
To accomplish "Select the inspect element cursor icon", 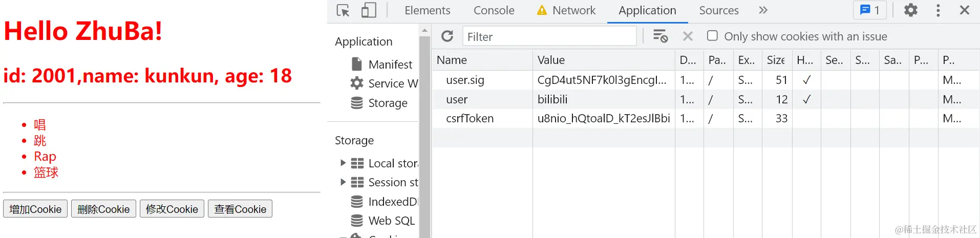I will (x=343, y=10).
